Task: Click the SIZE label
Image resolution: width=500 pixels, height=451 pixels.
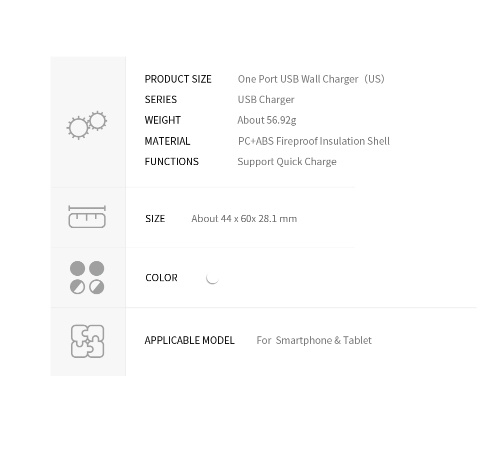Action: click(155, 219)
